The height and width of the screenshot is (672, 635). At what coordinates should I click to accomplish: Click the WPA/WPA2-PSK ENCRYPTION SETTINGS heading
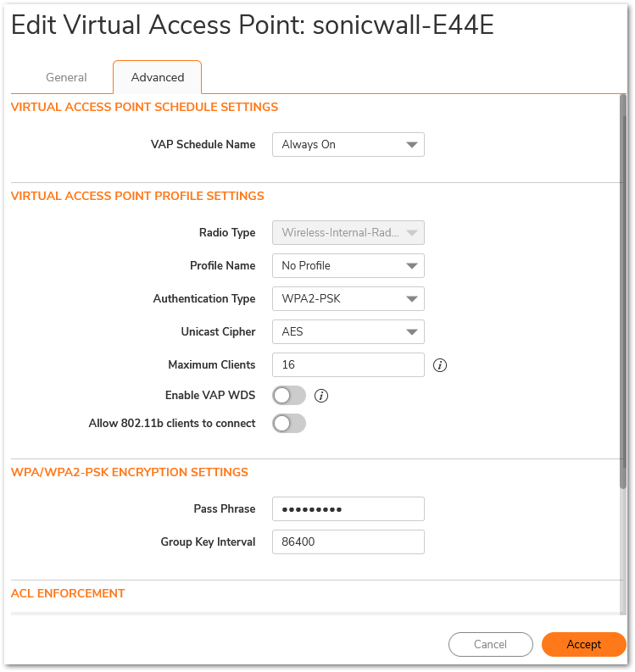(130, 472)
